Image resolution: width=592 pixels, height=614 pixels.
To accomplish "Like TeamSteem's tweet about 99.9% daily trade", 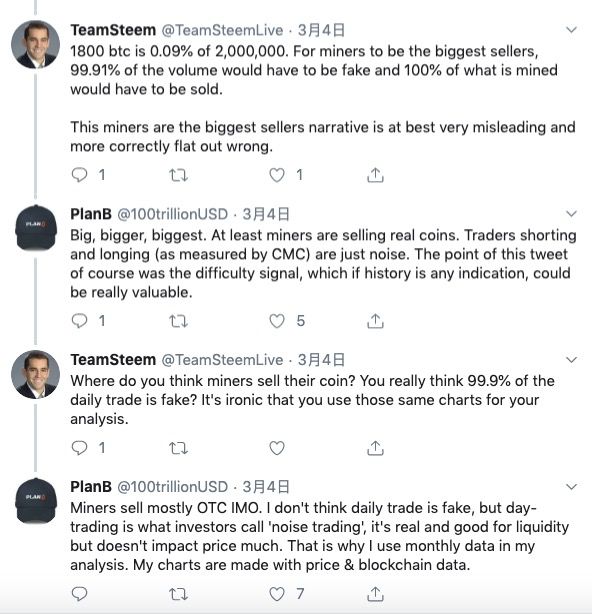I will click(x=277, y=448).
